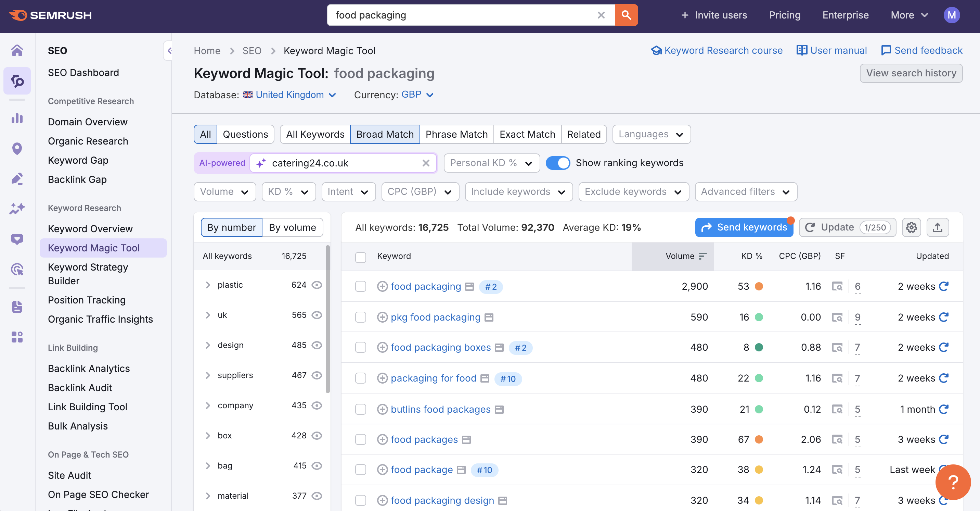Clear the food packaging search field
The width and height of the screenshot is (980, 511).
click(x=601, y=15)
